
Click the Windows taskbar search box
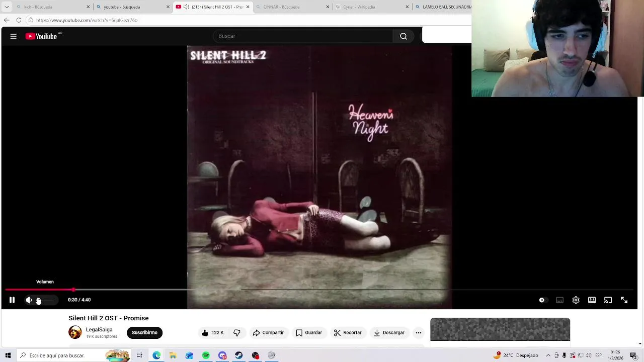pos(73,355)
